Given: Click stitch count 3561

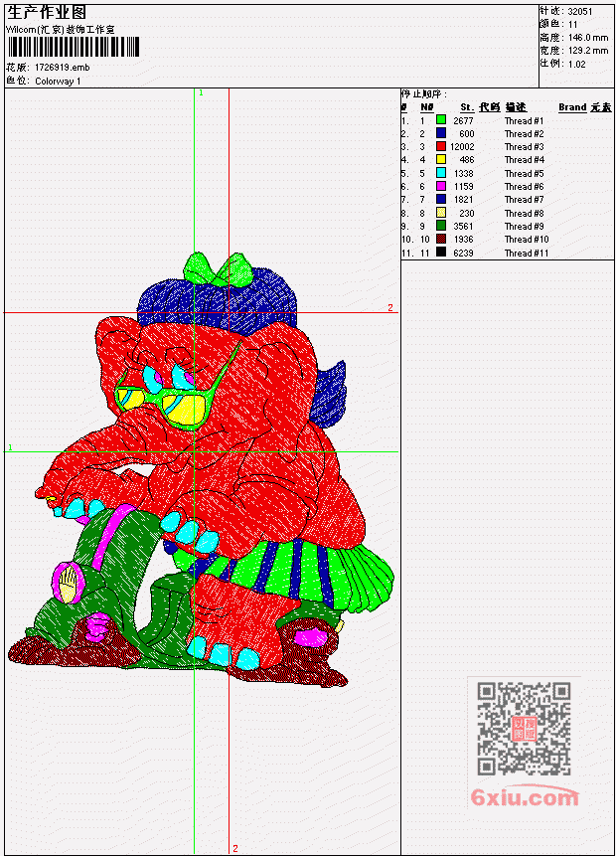Looking at the screenshot, I should (x=463, y=227).
